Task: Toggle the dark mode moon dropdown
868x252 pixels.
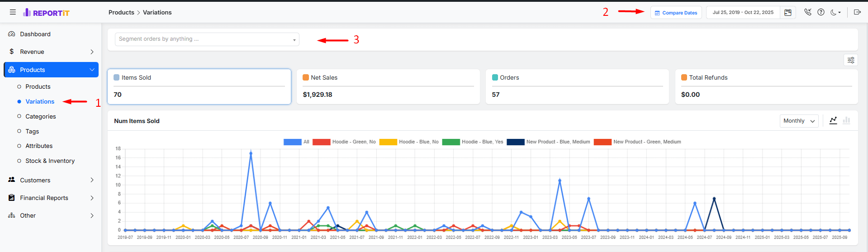Action: point(835,12)
